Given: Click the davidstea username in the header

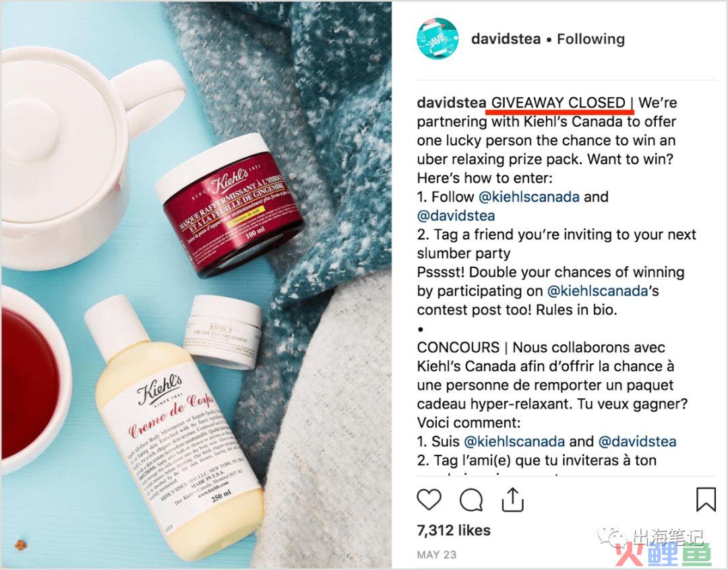Looking at the screenshot, I should click(x=506, y=39).
